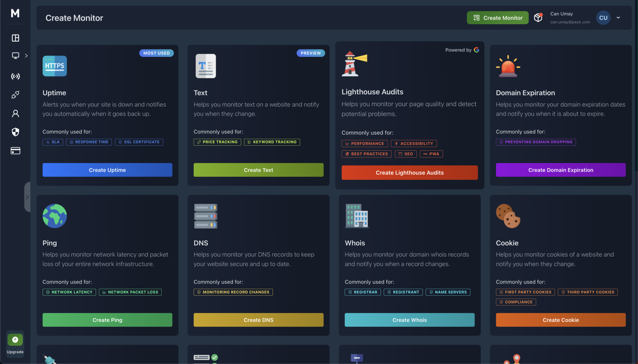Click the Create Uptime button
Screen dimensions: 638x364
pos(107,170)
